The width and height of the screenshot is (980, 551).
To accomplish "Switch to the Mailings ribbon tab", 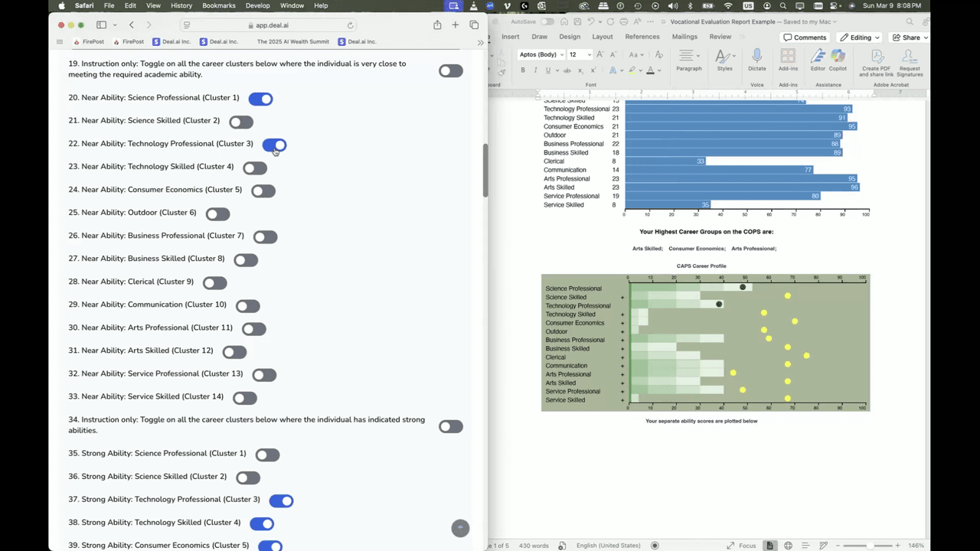I will pos(684,37).
